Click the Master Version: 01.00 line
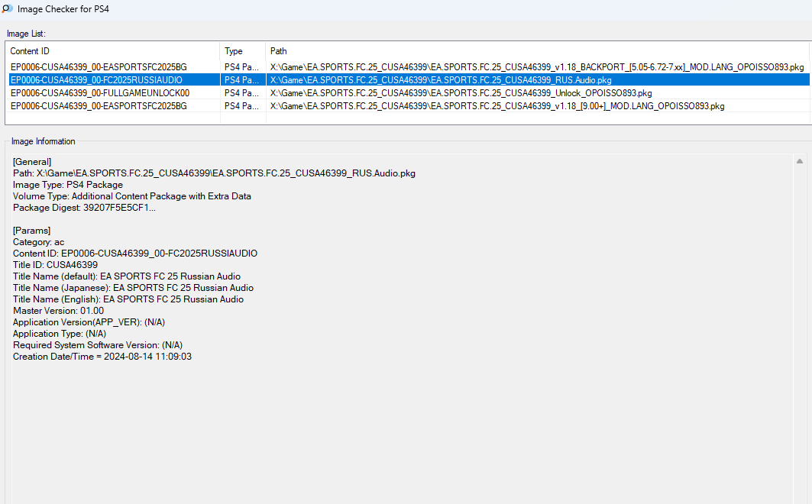The width and height of the screenshot is (812, 504). [59, 311]
